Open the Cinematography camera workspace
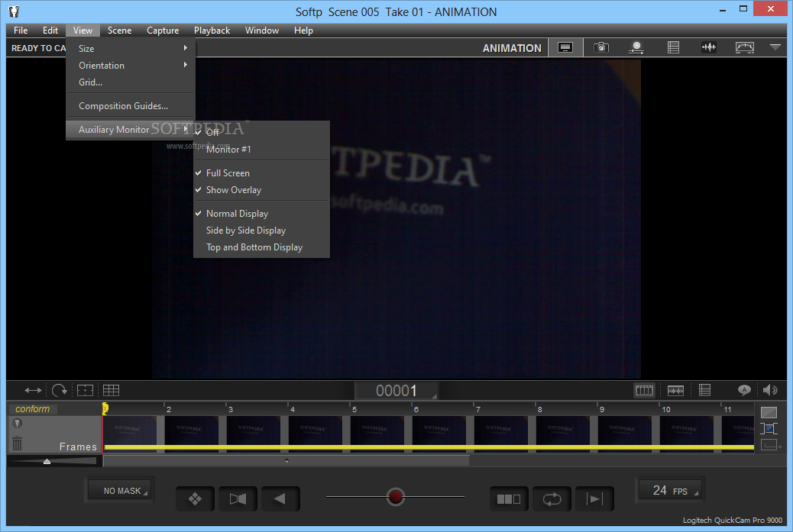793x532 pixels. tap(600, 47)
